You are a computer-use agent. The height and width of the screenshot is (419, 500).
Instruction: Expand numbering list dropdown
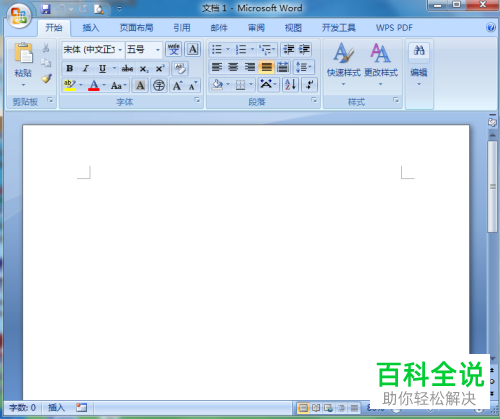point(252,49)
